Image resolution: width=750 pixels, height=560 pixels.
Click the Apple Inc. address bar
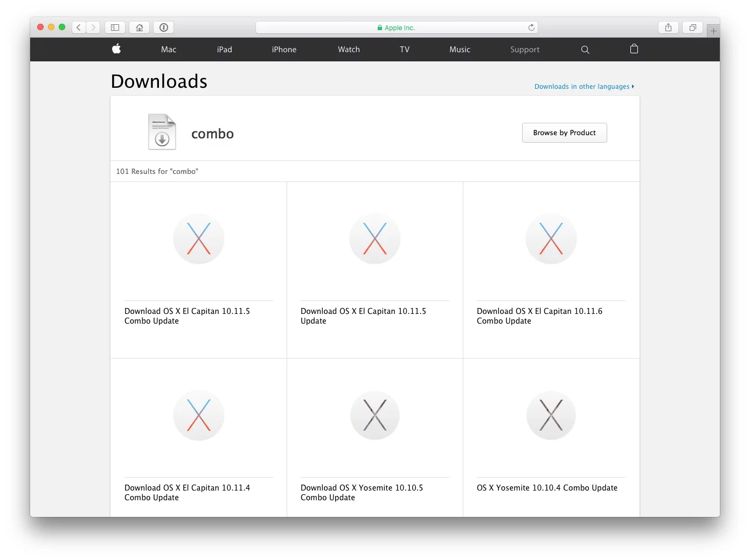tap(396, 27)
